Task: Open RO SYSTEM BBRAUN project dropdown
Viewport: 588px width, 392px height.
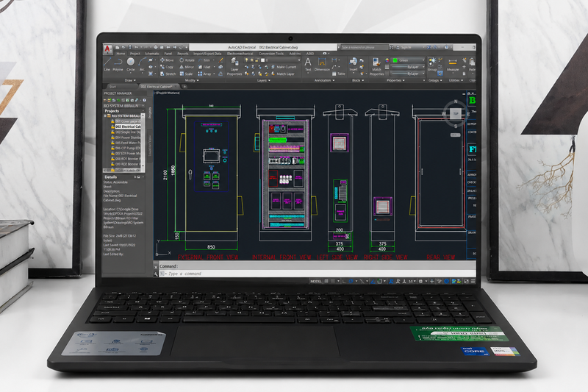Action: pyautogui.click(x=143, y=106)
